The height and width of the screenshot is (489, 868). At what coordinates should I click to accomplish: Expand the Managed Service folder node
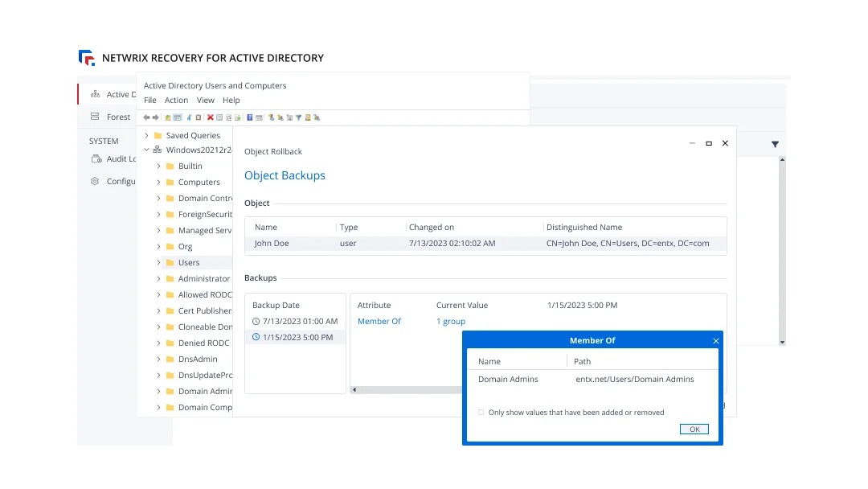point(159,230)
